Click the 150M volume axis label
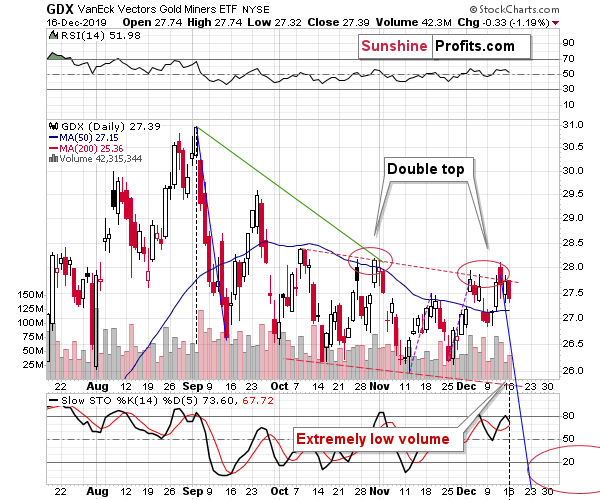The image size is (600, 500). point(30,295)
